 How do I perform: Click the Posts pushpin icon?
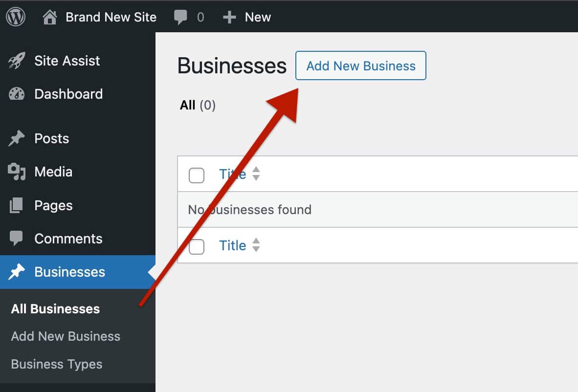coord(16,138)
